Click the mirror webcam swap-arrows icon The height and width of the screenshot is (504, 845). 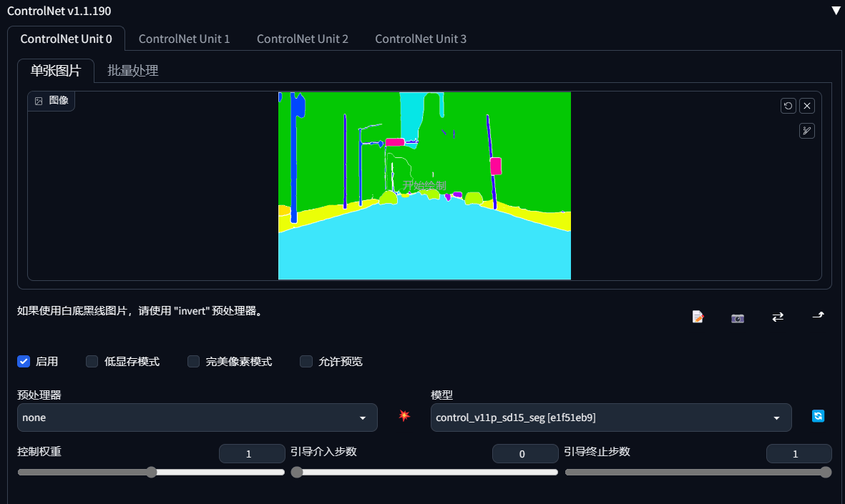click(x=778, y=317)
